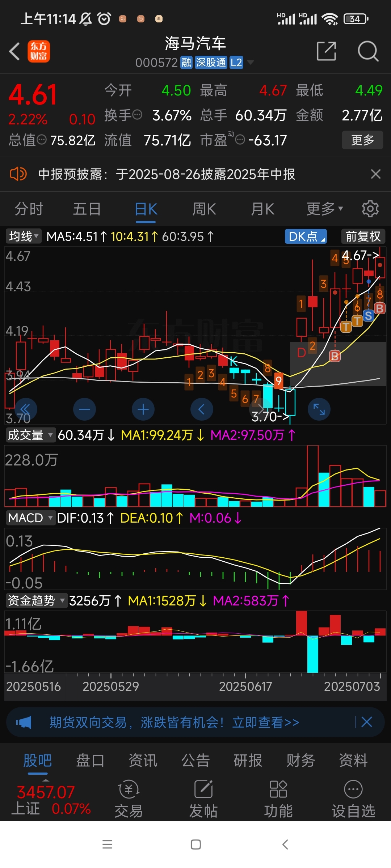
Task: Switch to 公告 tab
Action: tap(195, 760)
